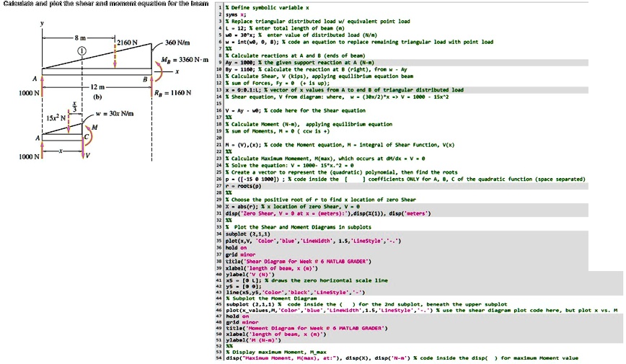Click the 'p = ([-15 0 1000])' polynomial line
The width and height of the screenshot is (626, 364).
click(x=405, y=179)
